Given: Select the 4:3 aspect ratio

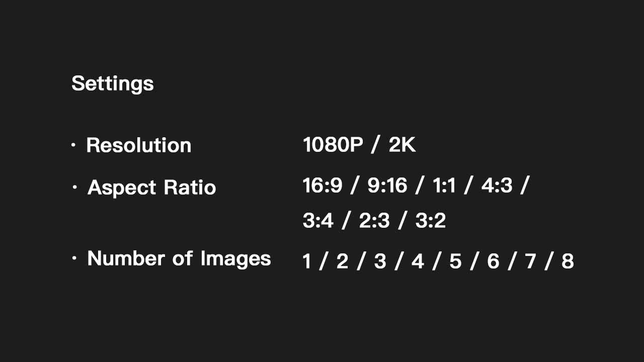Looking at the screenshot, I should point(497,186).
